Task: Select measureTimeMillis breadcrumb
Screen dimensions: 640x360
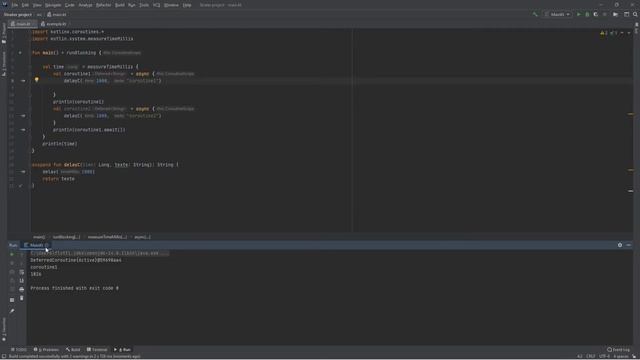Action: (x=107, y=237)
